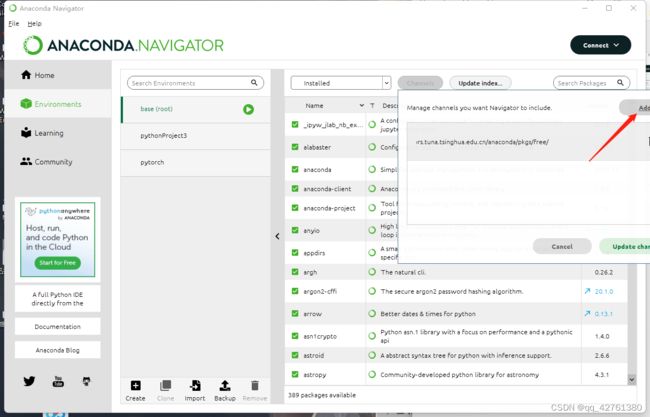The height and width of the screenshot is (417, 650).
Task: Click the Create environment icon
Action: tap(136, 386)
